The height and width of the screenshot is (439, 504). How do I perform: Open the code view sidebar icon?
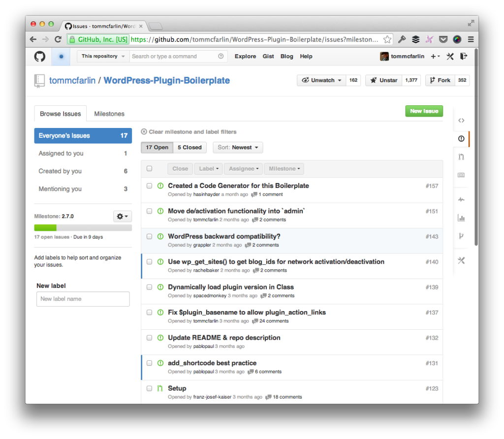461,121
